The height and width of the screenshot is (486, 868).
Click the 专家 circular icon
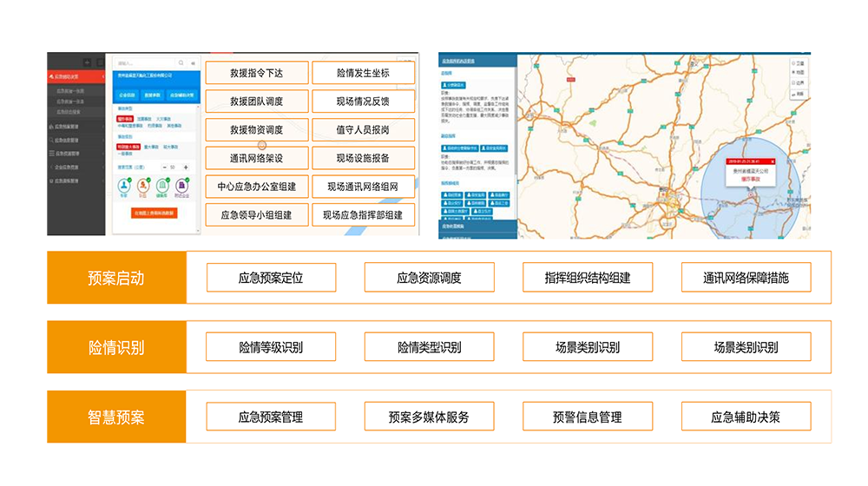[x=124, y=186]
